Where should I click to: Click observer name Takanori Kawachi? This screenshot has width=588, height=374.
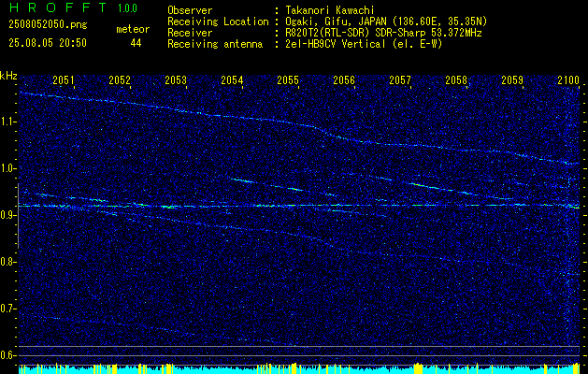click(x=330, y=10)
